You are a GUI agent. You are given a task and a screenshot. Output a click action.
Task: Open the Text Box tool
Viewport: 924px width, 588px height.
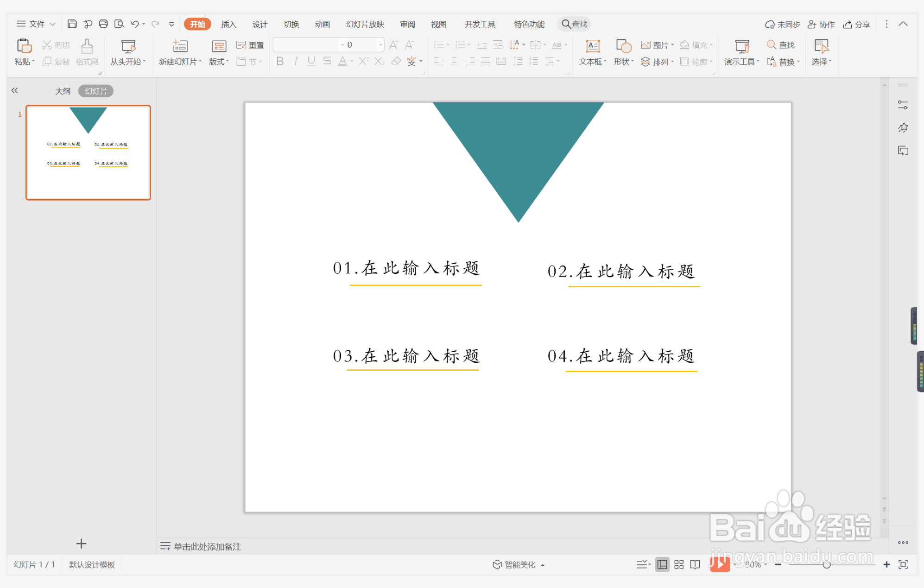592,46
